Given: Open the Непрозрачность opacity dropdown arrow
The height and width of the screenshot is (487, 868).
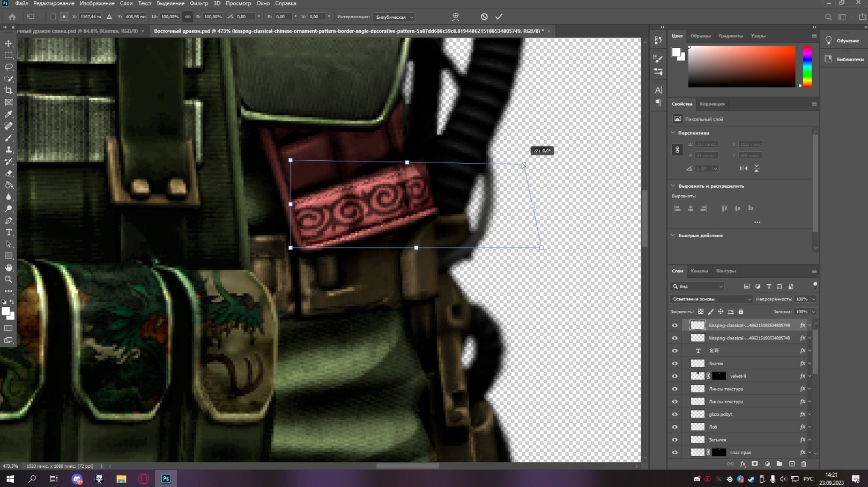Looking at the screenshot, I should [813, 299].
